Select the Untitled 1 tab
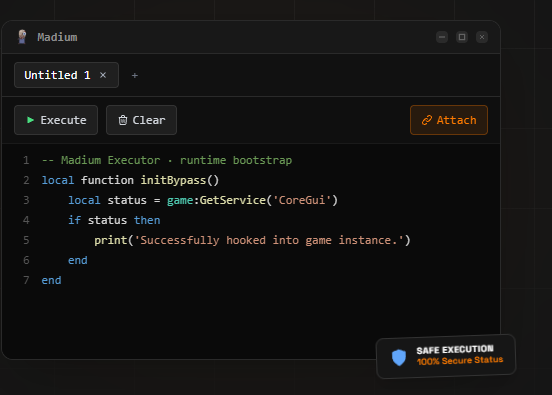Image resolution: width=552 pixels, height=395 pixels. point(66,75)
